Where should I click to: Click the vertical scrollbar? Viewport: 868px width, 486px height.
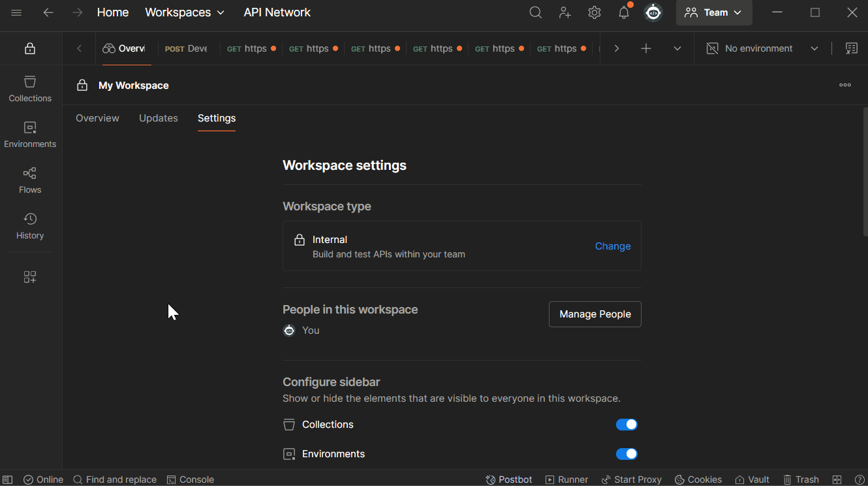(865, 171)
